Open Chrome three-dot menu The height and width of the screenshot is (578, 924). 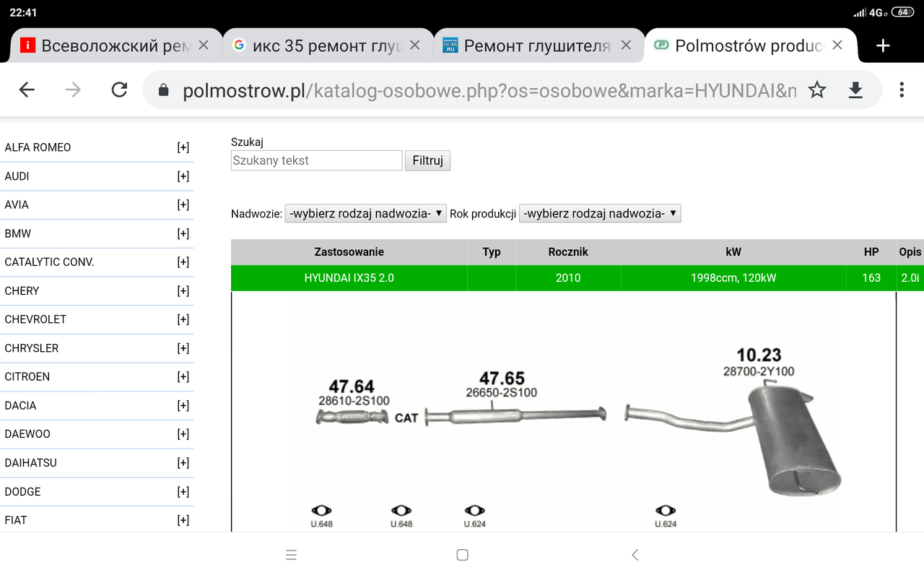click(x=902, y=90)
